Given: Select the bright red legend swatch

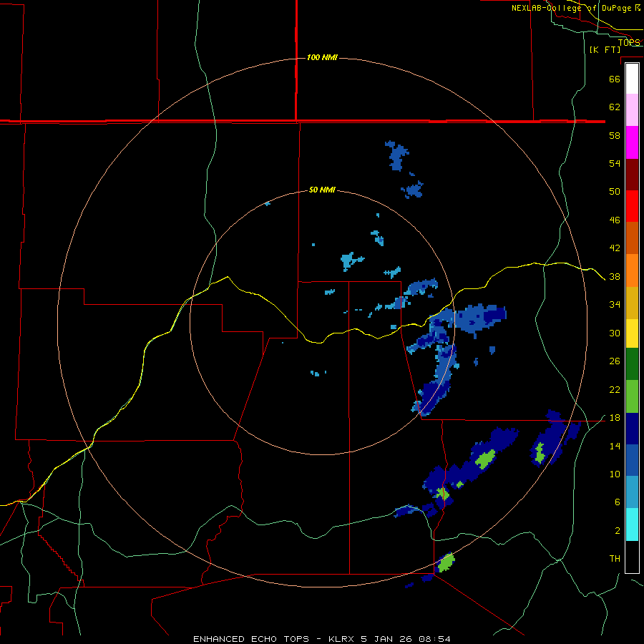Looking at the screenshot, I should point(632,206).
